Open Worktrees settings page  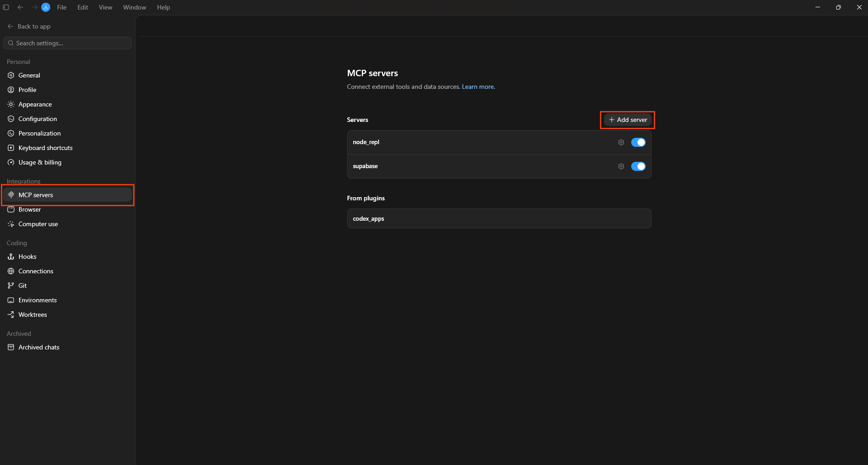tap(67, 315)
